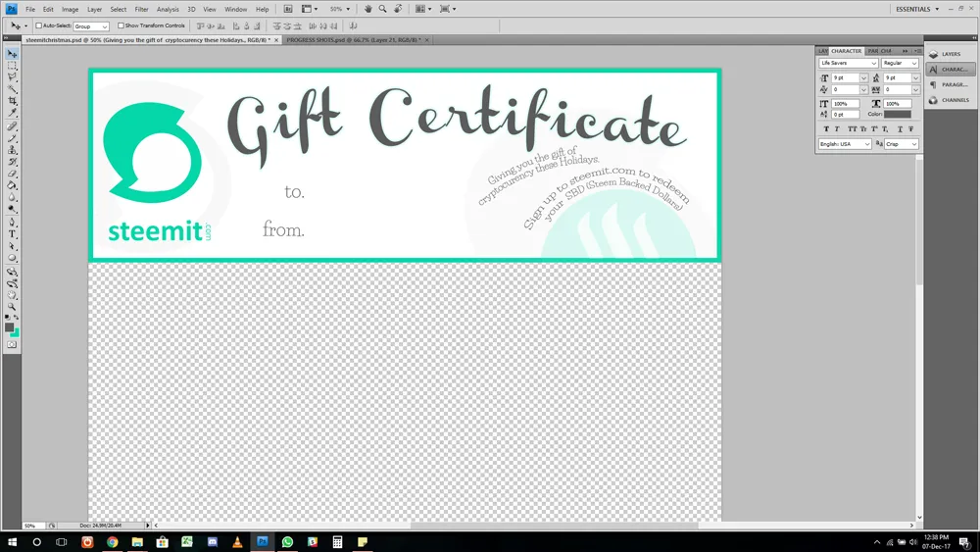The width and height of the screenshot is (980, 552).
Task: Select the Magic Wand tool
Action: (x=12, y=89)
